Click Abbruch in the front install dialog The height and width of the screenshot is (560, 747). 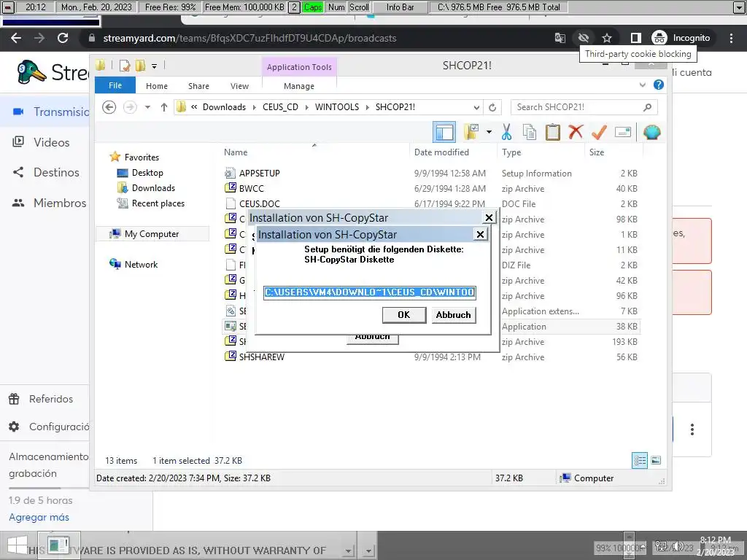[x=453, y=315]
